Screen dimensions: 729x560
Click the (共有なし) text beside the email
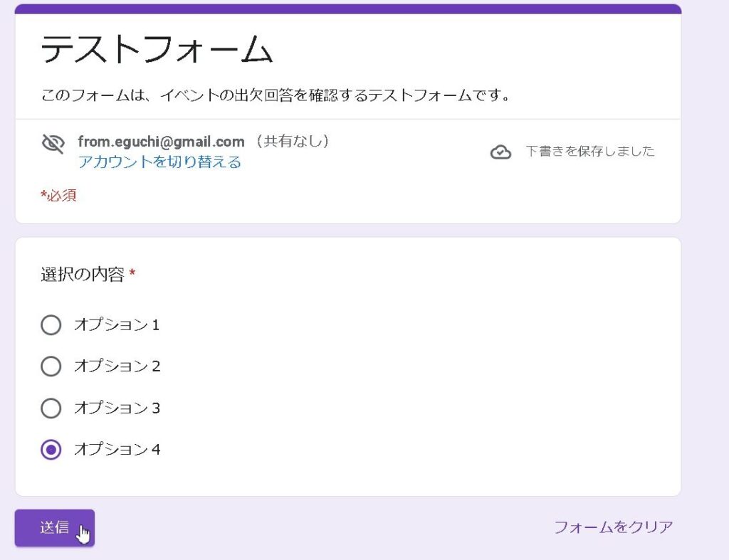click(x=292, y=142)
